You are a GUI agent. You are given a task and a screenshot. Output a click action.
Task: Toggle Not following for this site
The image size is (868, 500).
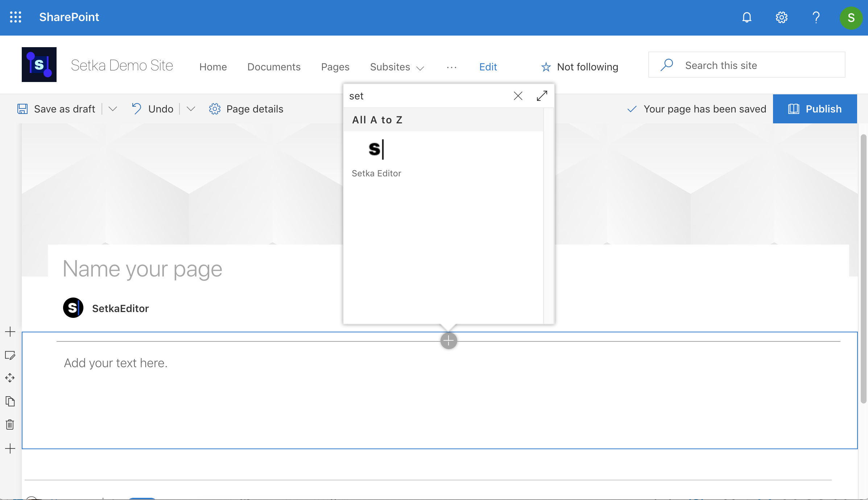tap(579, 67)
